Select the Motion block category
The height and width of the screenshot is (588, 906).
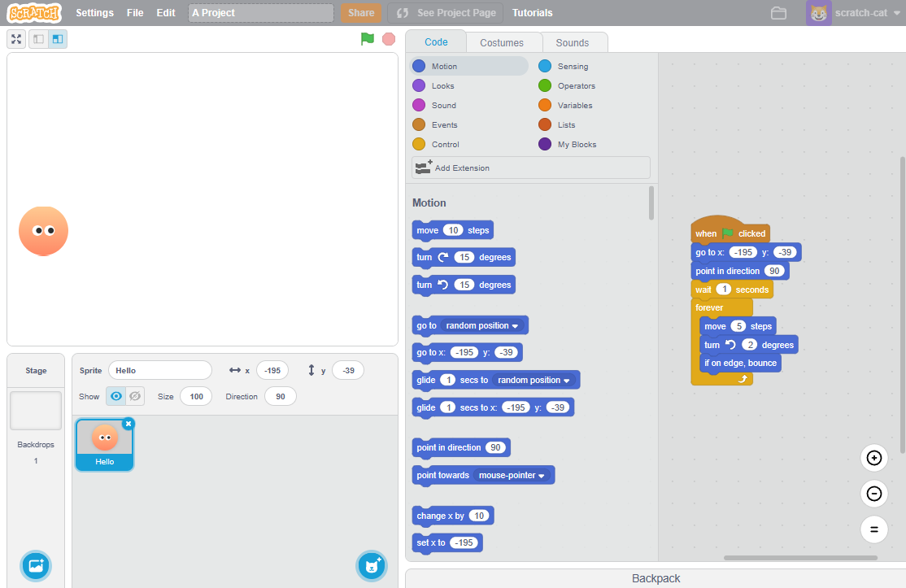tap(468, 66)
